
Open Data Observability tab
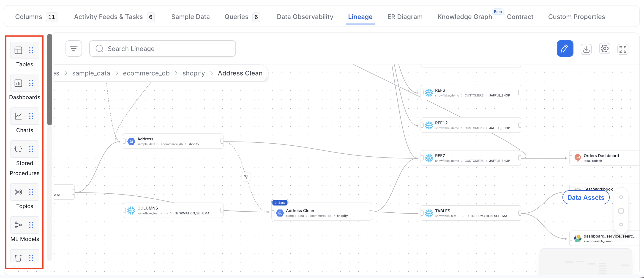305,17
